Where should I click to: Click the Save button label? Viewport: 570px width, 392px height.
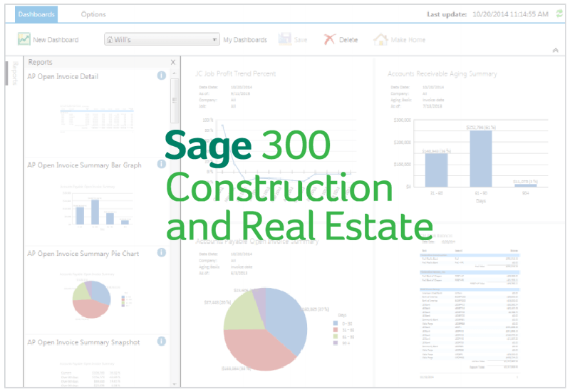(301, 40)
